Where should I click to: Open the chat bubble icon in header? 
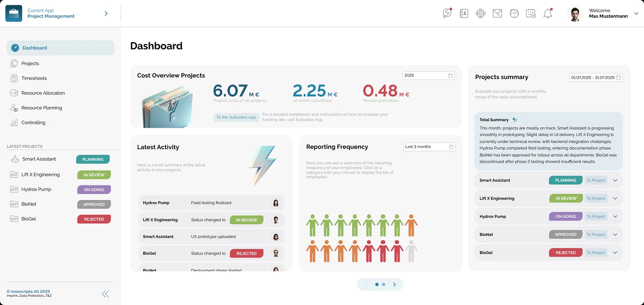pyautogui.click(x=447, y=13)
